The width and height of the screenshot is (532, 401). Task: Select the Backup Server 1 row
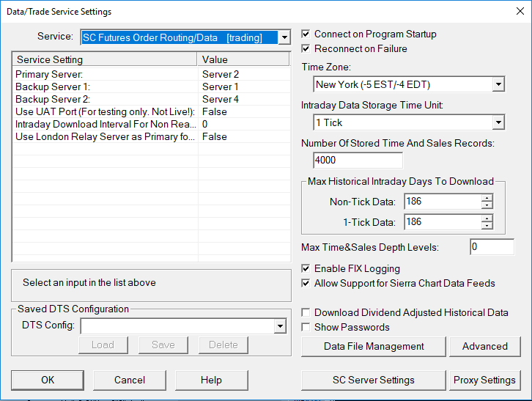(152, 87)
